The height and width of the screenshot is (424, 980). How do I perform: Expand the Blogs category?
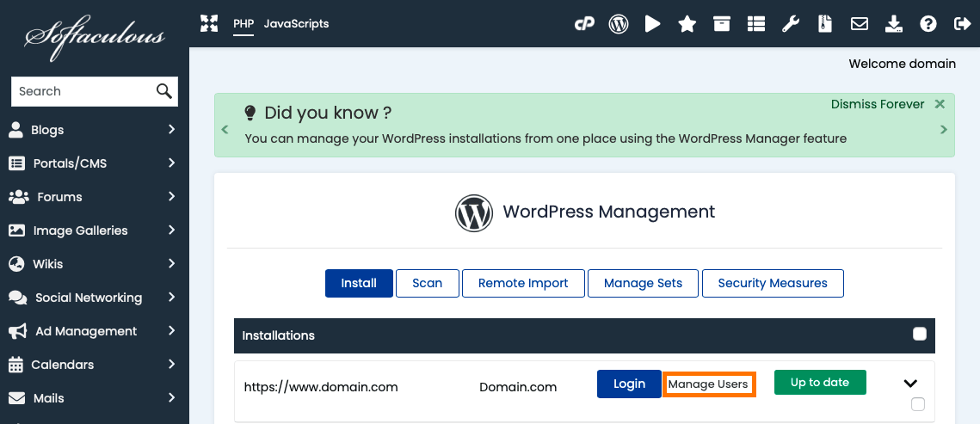tap(172, 129)
